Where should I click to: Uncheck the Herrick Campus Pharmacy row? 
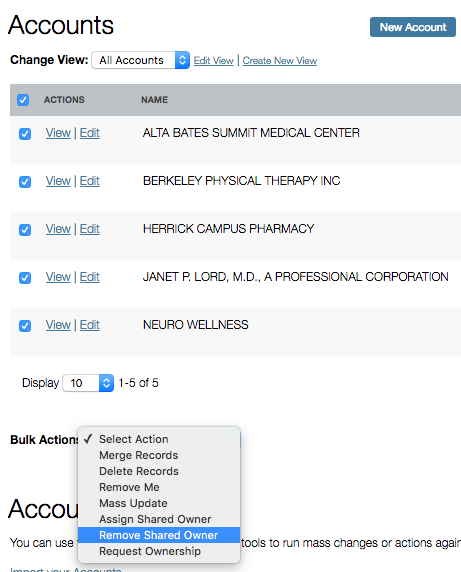click(25, 230)
